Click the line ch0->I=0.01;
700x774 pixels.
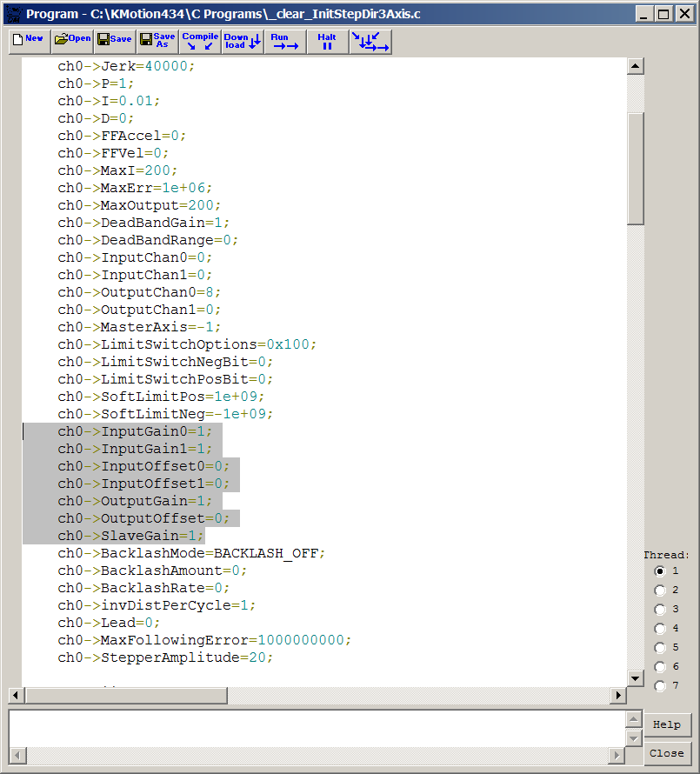109,101
